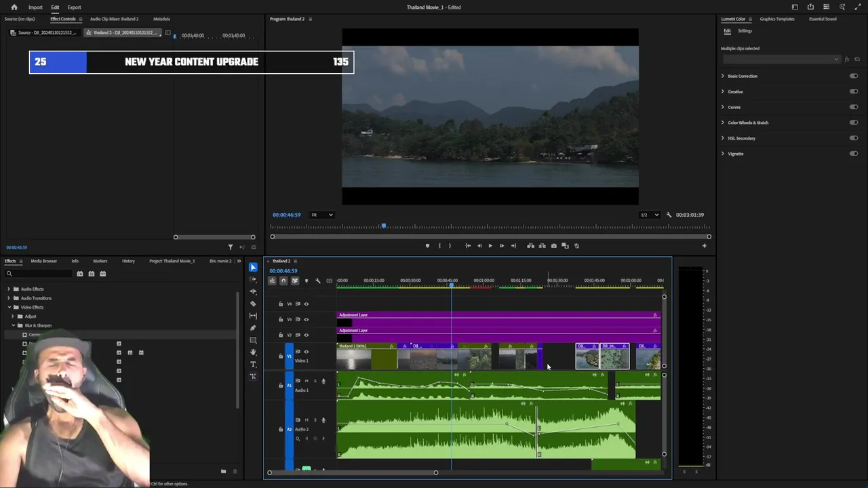
Task: Expand the Adjust effects folder
Action: [13, 317]
